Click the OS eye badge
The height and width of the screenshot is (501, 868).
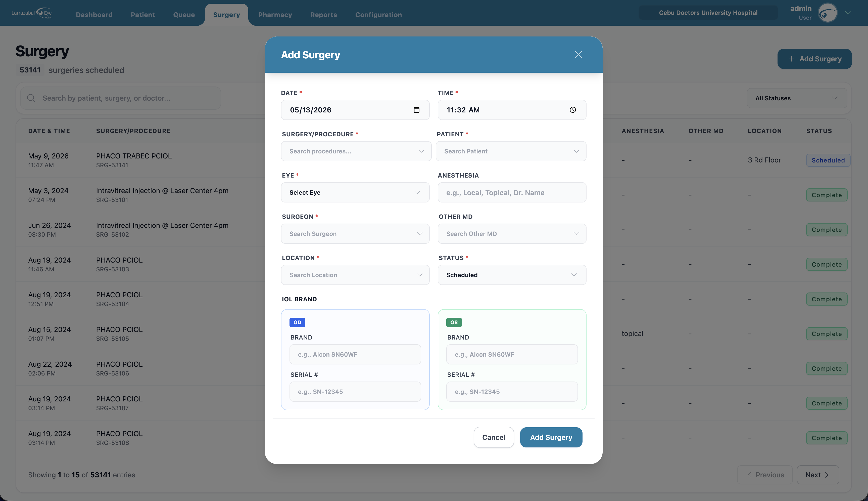click(454, 322)
